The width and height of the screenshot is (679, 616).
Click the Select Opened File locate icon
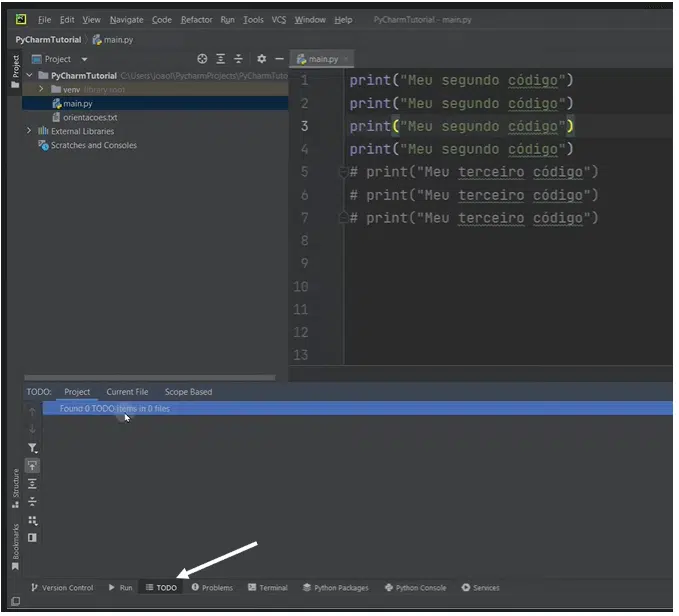pos(203,59)
